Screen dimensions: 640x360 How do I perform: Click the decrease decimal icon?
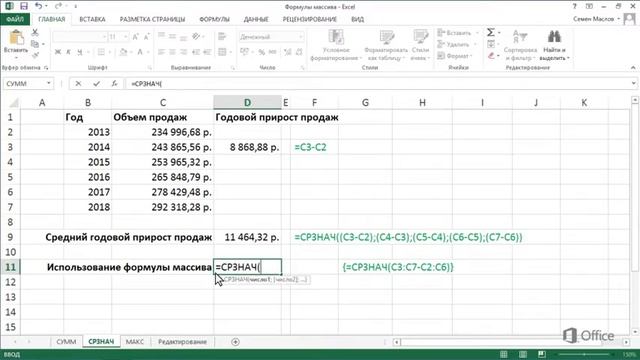tap(299, 52)
